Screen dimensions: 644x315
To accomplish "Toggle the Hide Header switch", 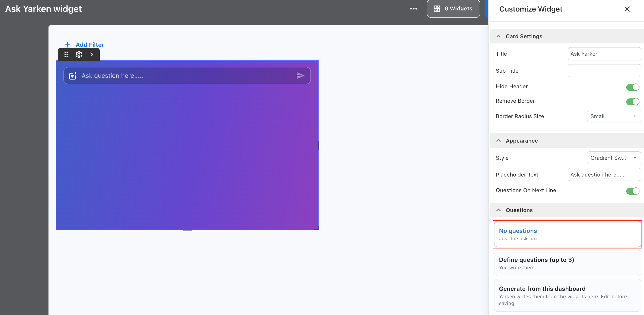I will click(632, 87).
